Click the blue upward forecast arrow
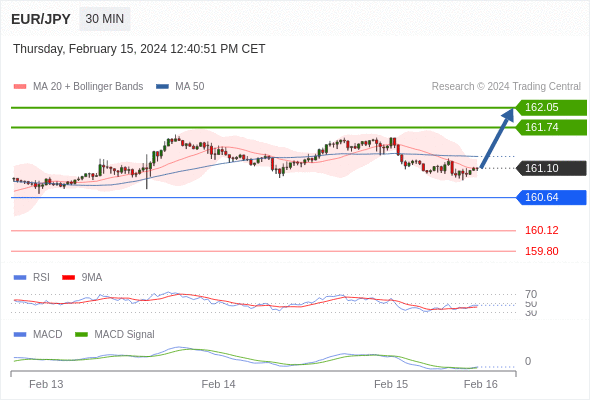Viewport: 590px width, 400px height. click(497, 138)
